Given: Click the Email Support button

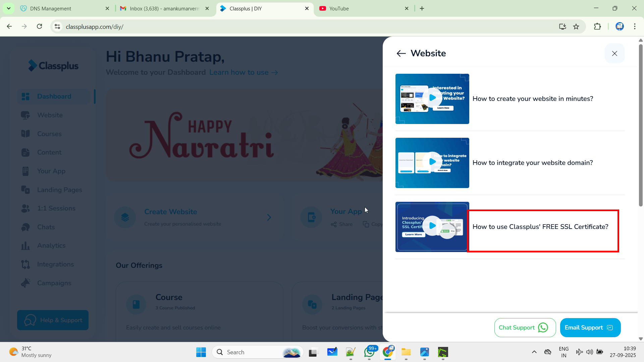Looking at the screenshot, I should pos(590,327).
